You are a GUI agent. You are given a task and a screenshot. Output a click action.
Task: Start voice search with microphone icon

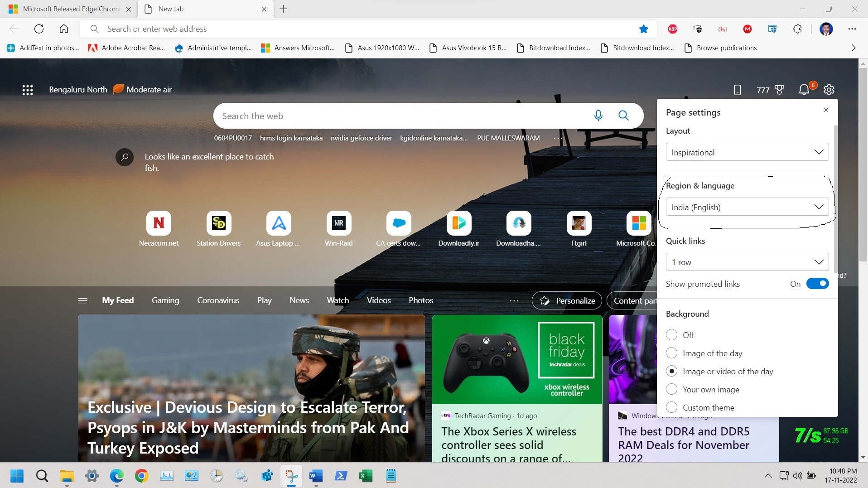tap(598, 116)
